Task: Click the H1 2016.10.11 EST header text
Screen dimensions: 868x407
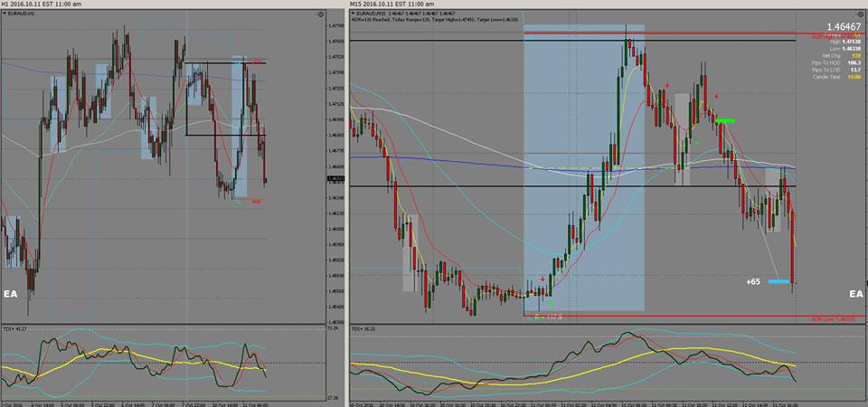Action: tap(42, 4)
